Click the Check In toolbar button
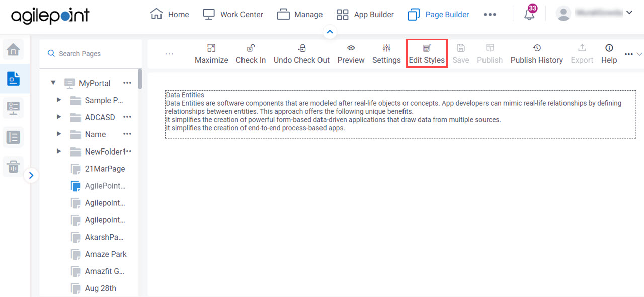The width and height of the screenshot is (644, 297). point(251,54)
